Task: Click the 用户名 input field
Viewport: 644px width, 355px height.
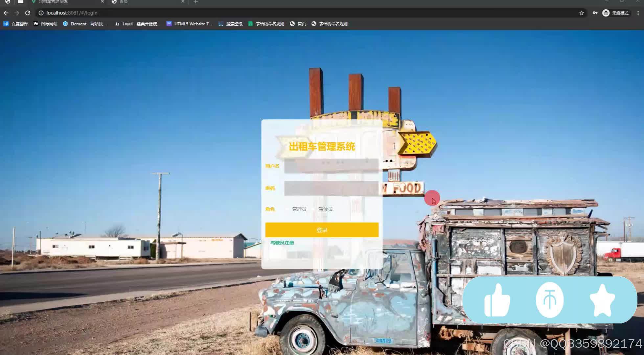Action: coord(331,166)
